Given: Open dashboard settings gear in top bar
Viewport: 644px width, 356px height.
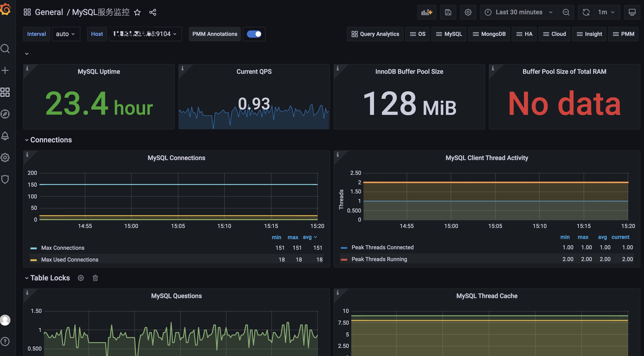Looking at the screenshot, I should point(468,12).
